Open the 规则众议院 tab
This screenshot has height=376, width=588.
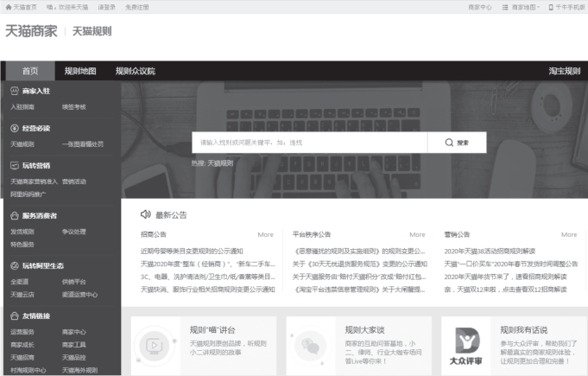point(135,71)
